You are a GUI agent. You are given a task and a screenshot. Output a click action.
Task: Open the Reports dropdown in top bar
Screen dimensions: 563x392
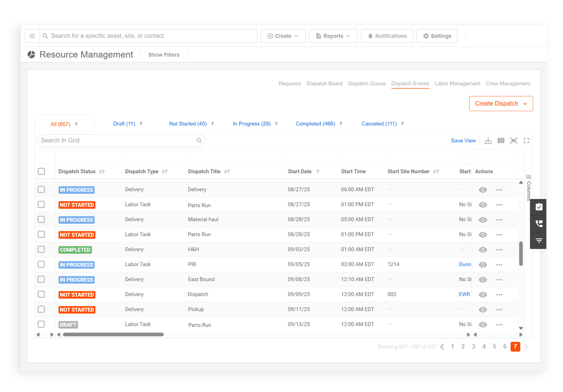tap(333, 36)
